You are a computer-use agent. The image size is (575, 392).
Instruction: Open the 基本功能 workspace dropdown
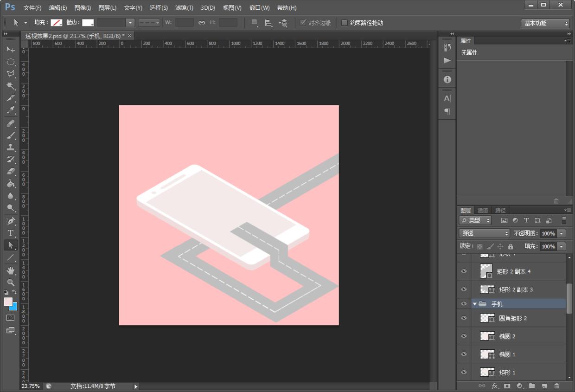click(x=545, y=23)
